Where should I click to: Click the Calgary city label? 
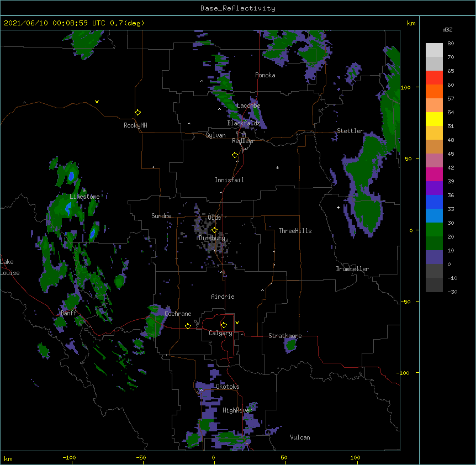[220, 333]
